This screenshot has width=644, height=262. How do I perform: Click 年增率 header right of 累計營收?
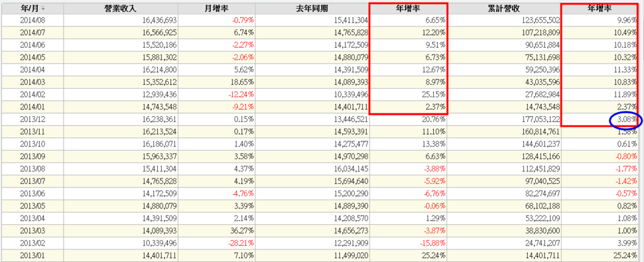600,9
